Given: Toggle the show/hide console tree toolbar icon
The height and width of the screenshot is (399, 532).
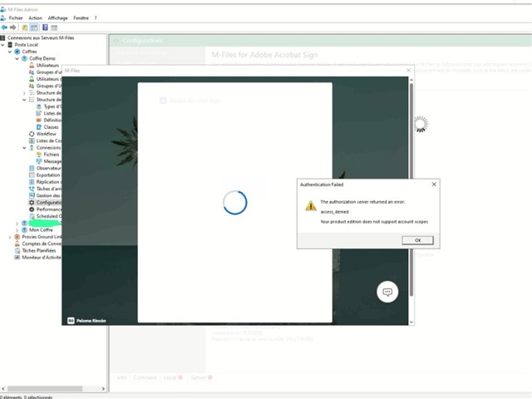Looking at the screenshot, I should pyautogui.click(x=34, y=27).
